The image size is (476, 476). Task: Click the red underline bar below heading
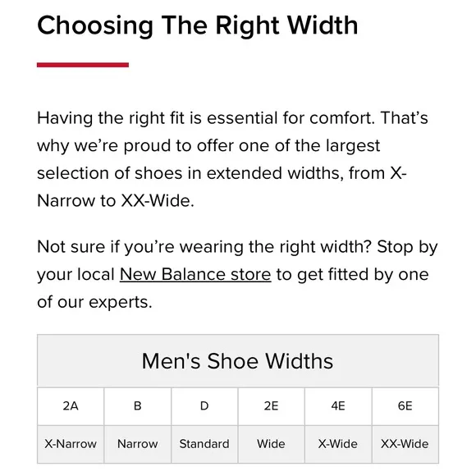pos(83,65)
